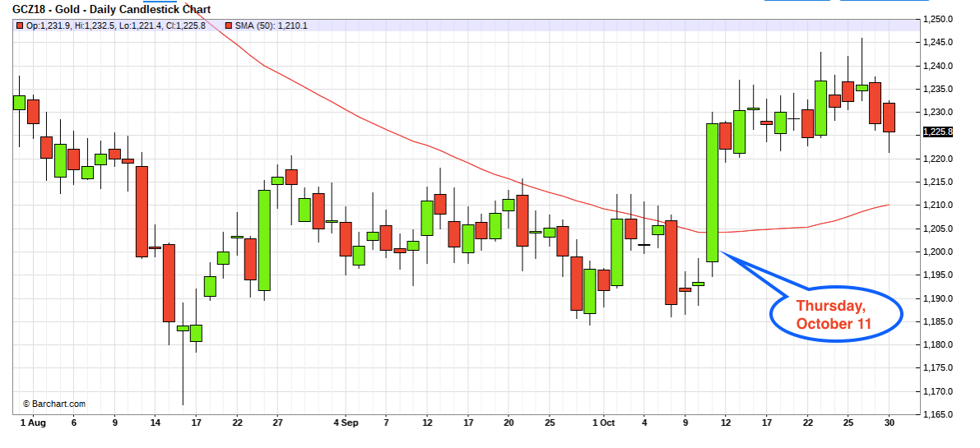Click the '27' date axis label
The height and width of the screenshot is (448, 980).
tap(277, 423)
